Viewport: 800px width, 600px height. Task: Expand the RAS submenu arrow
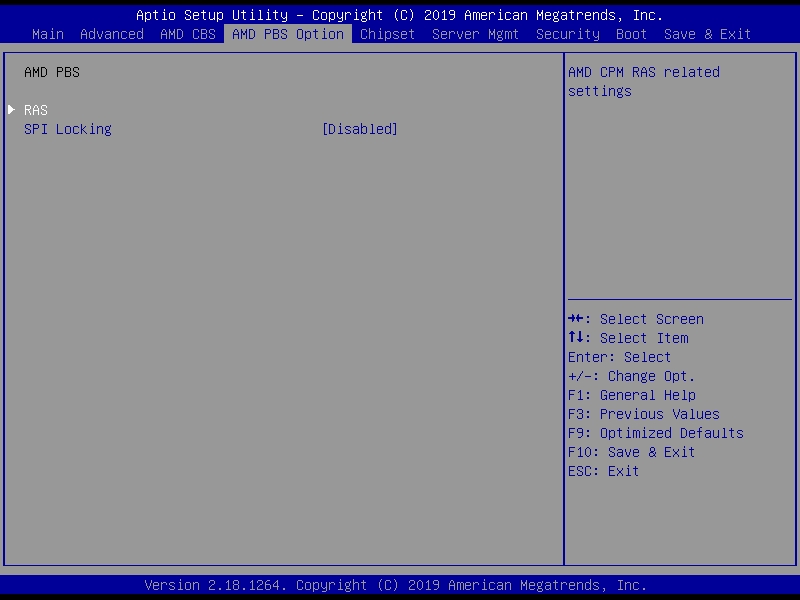coord(11,110)
